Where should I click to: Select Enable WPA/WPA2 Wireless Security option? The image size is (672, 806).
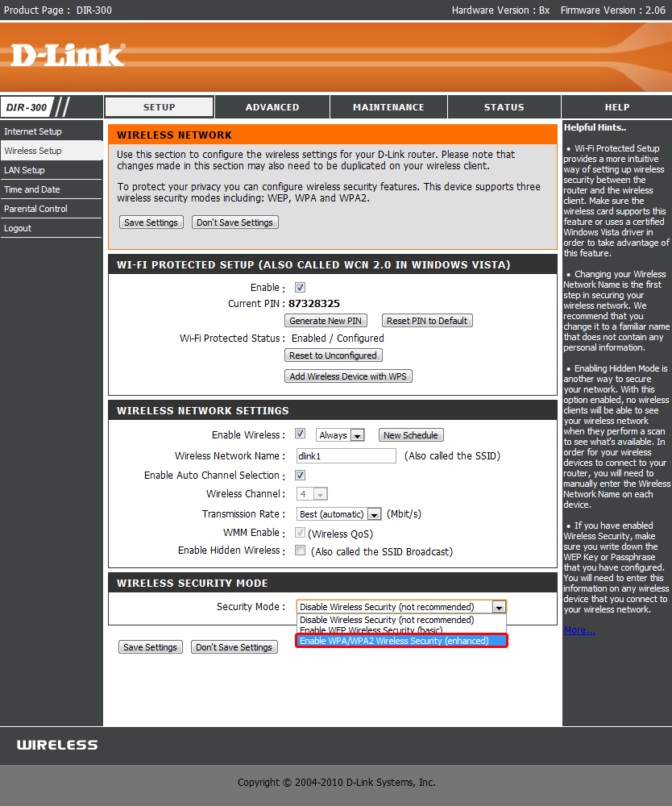pyautogui.click(x=401, y=641)
